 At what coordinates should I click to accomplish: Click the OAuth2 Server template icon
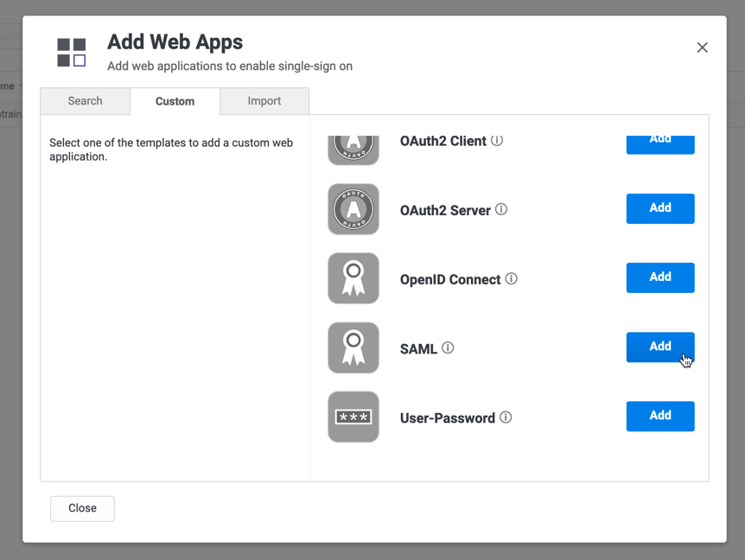coord(353,209)
